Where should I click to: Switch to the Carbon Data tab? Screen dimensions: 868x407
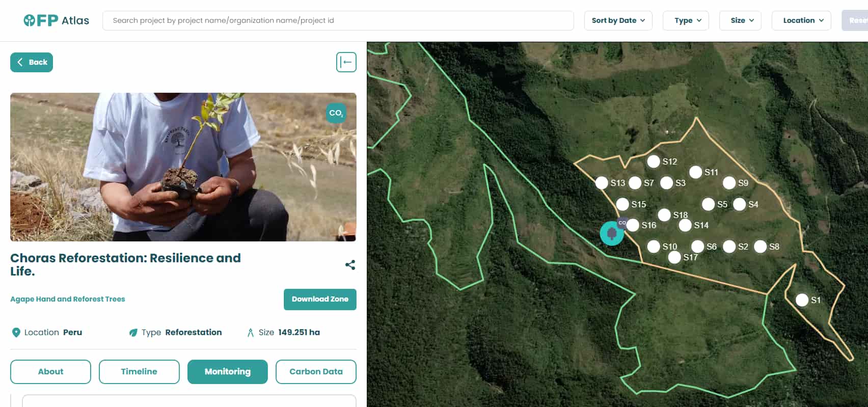tap(316, 372)
